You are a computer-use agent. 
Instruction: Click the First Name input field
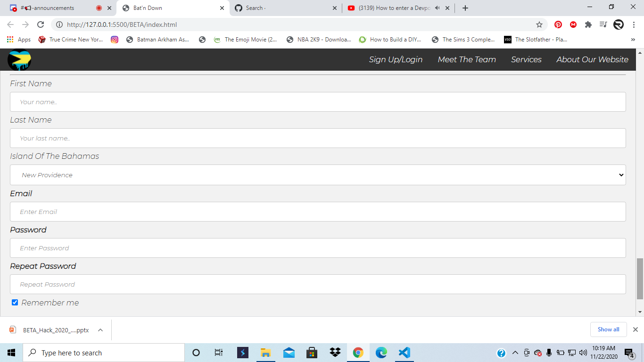pyautogui.click(x=318, y=102)
